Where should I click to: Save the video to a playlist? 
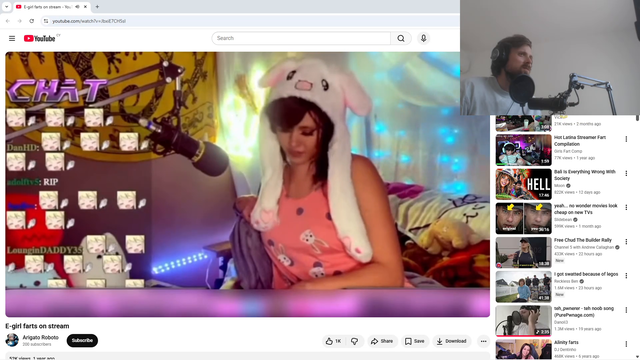[x=415, y=341]
